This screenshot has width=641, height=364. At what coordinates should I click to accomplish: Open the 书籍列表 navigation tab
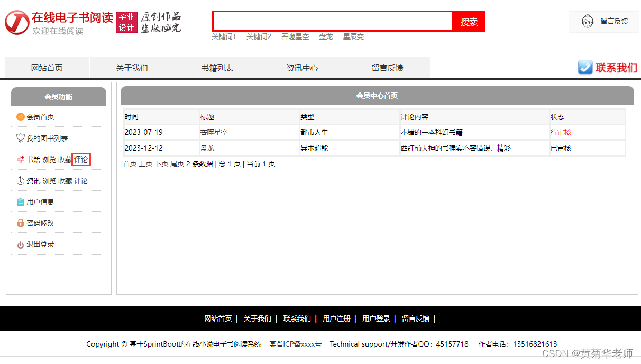coord(217,68)
